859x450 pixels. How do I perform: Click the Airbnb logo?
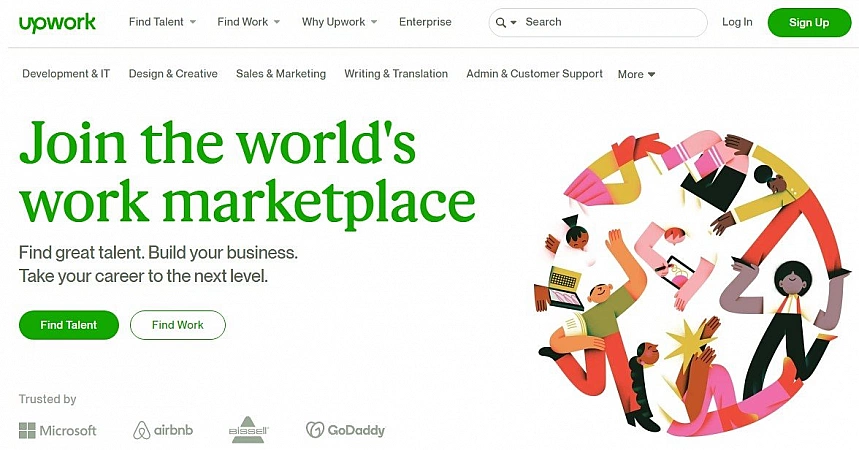[163, 430]
